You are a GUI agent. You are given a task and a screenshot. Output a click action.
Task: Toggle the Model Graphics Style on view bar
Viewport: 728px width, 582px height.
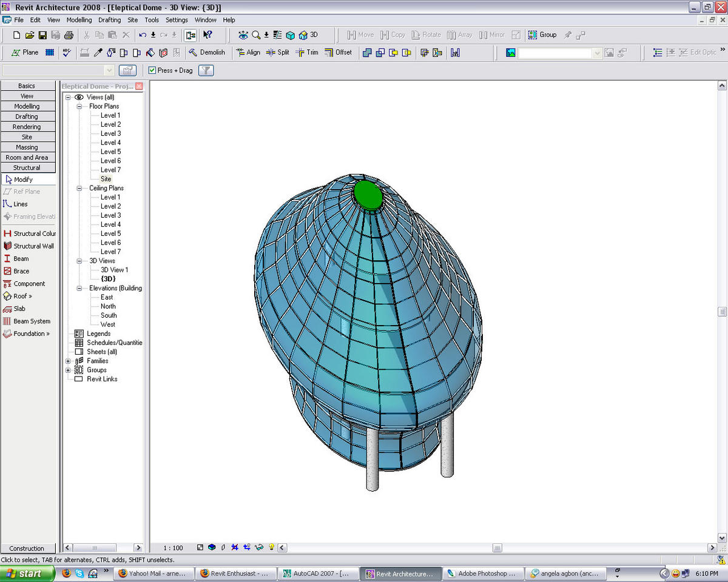[211, 547]
